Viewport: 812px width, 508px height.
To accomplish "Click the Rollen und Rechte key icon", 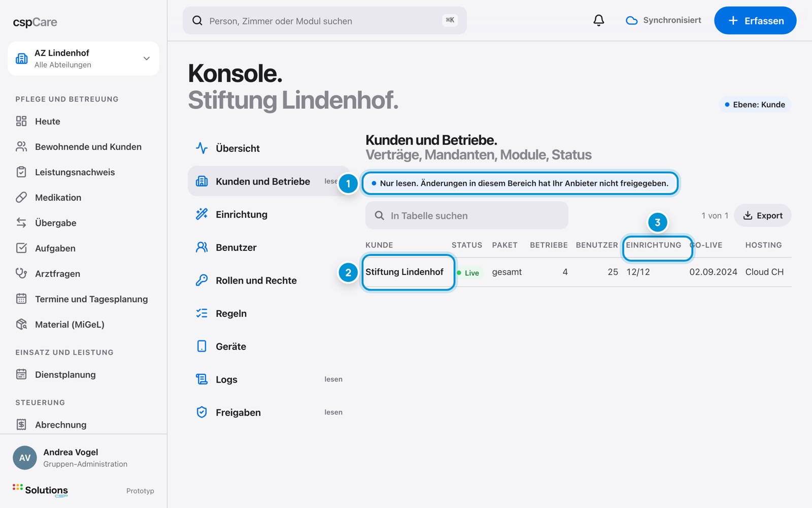I will (x=201, y=280).
